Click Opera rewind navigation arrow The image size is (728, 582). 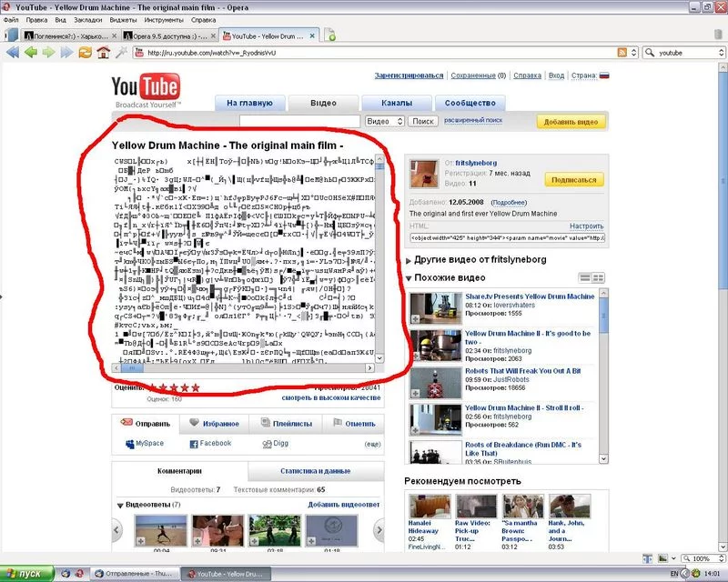click(x=13, y=53)
